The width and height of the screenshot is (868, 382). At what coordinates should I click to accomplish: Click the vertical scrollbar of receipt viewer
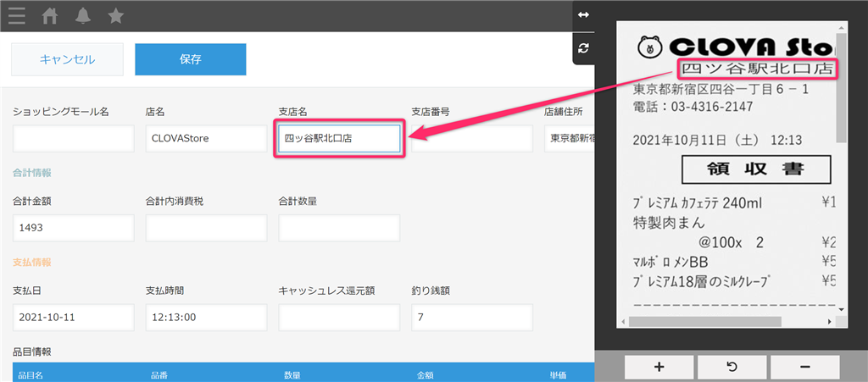(x=842, y=88)
